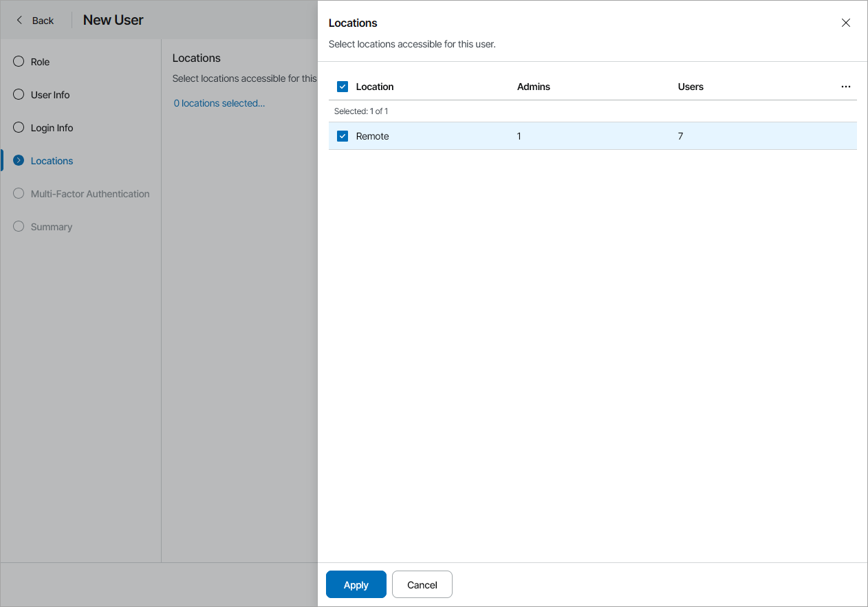Sort by the Location column header

coord(375,87)
